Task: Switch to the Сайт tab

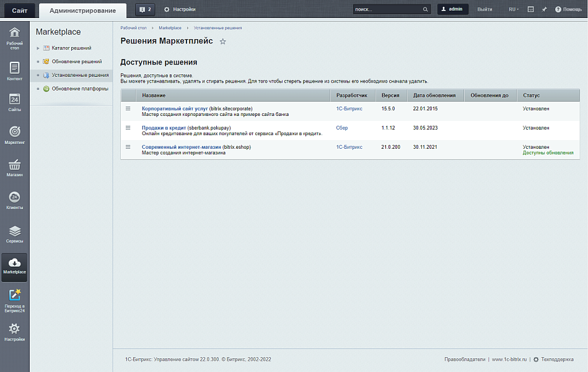Action: [x=19, y=11]
